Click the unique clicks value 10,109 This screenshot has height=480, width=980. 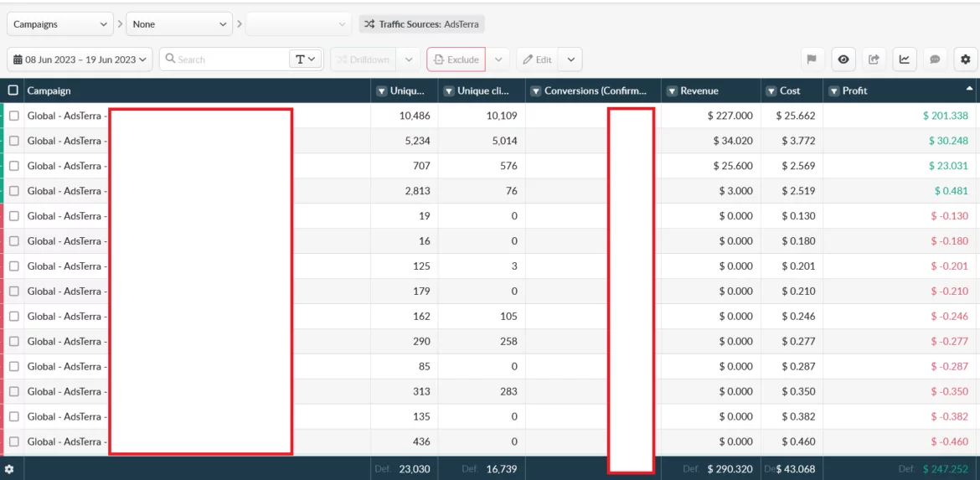501,116
